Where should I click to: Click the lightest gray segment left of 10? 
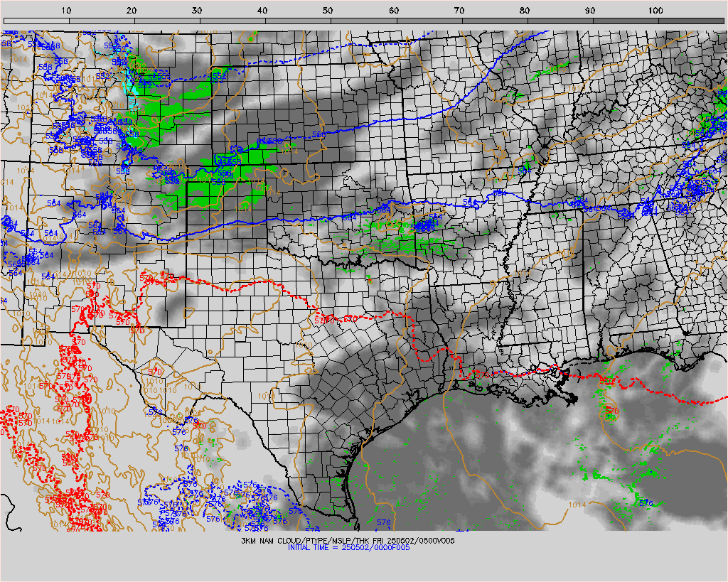click(36, 21)
